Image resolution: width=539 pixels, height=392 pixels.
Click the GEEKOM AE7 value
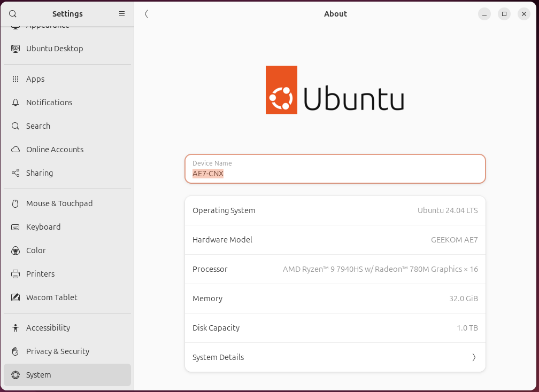pos(455,240)
